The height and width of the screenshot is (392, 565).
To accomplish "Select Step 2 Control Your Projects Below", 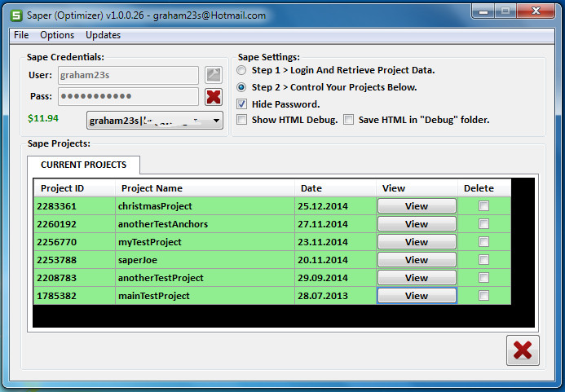I will click(x=241, y=87).
